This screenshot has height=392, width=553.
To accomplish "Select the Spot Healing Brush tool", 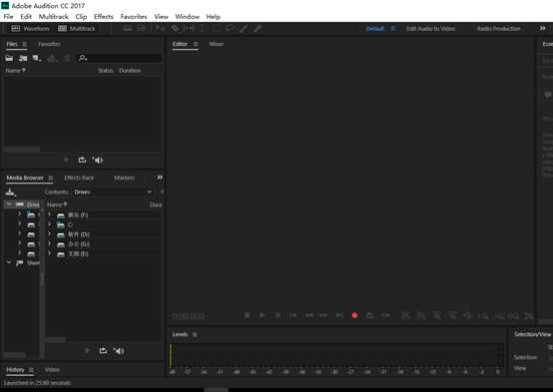I will tap(258, 29).
